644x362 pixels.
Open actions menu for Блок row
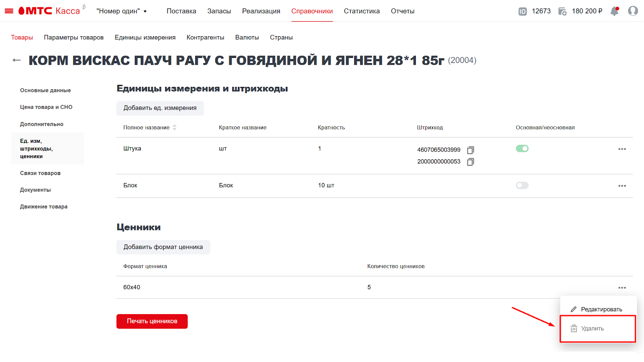(622, 186)
